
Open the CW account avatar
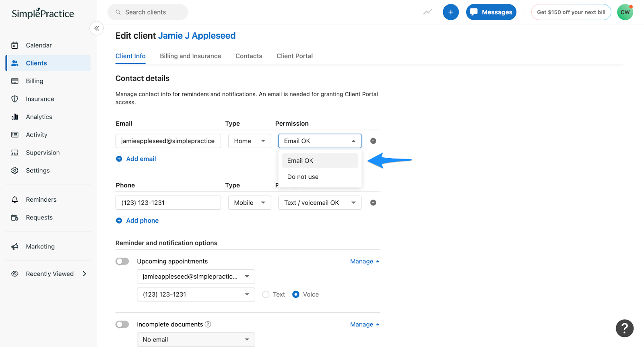(625, 12)
